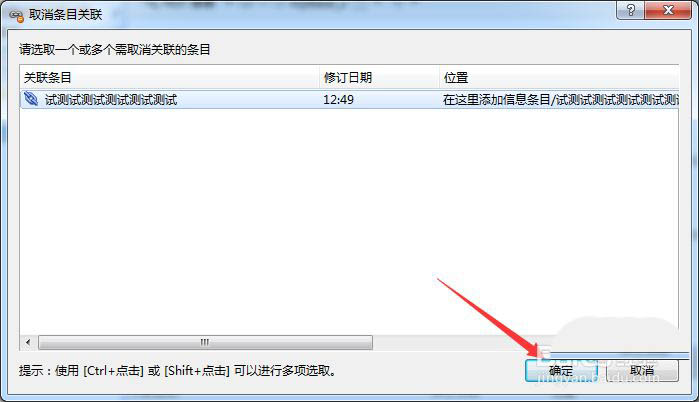The image size is (699, 402).
Task: Click column divider between 修订日期 and 位置
Action: pos(439,78)
